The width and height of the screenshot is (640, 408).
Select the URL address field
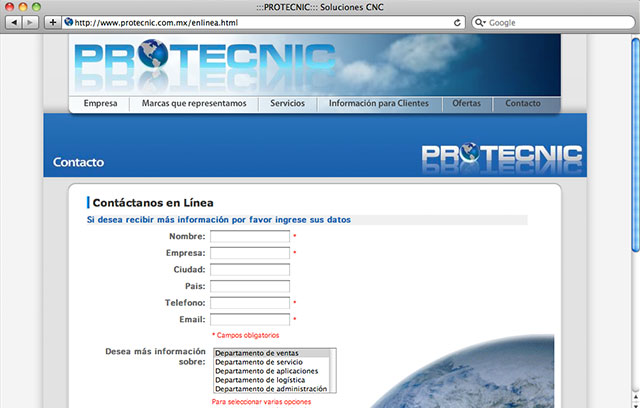[261, 22]
